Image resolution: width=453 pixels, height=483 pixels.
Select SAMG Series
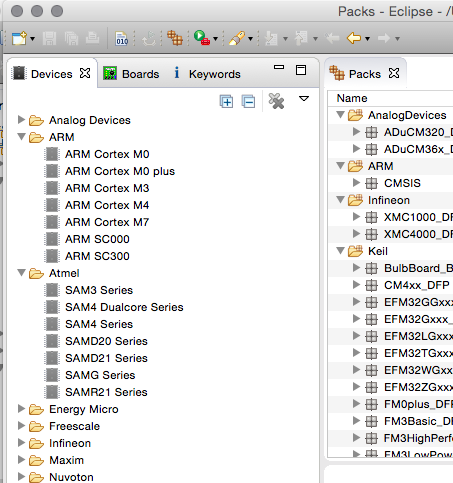[x=100, y=375]
